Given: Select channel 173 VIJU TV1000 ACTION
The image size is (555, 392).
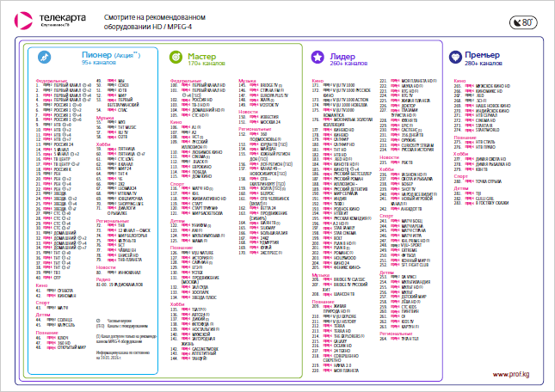Looking at the screenshot, I should coord(340,100).
